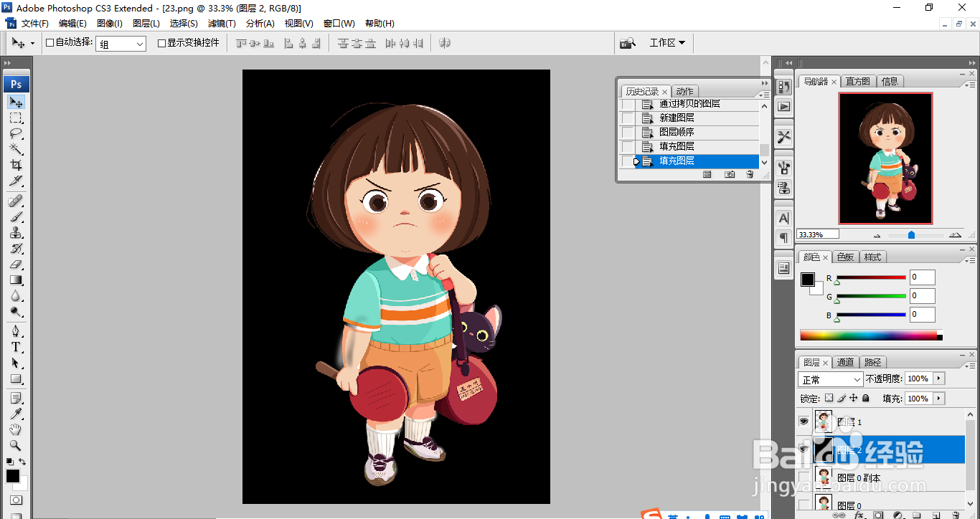Open the 正常 blend mode dropdown
Image resolution: width=980 pixels, height=519 pixels.
pyautogui.click(x=831, y=379)
